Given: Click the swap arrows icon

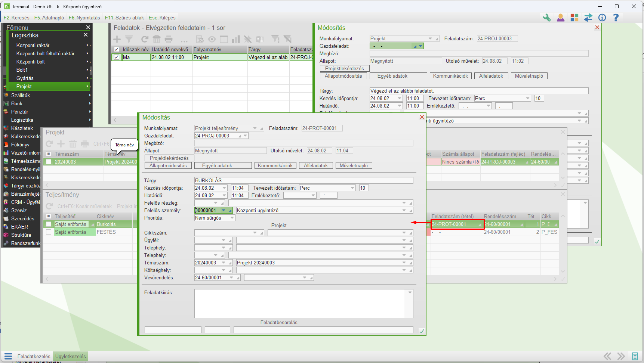Looking at the screenshot, I should pyautogui.click(x=588, y=18).
